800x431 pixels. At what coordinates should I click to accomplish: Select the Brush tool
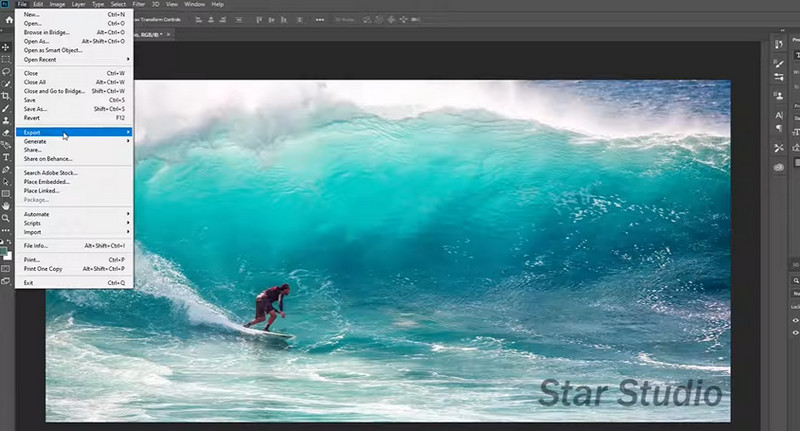pyautogui.click(x=6, y=108)
